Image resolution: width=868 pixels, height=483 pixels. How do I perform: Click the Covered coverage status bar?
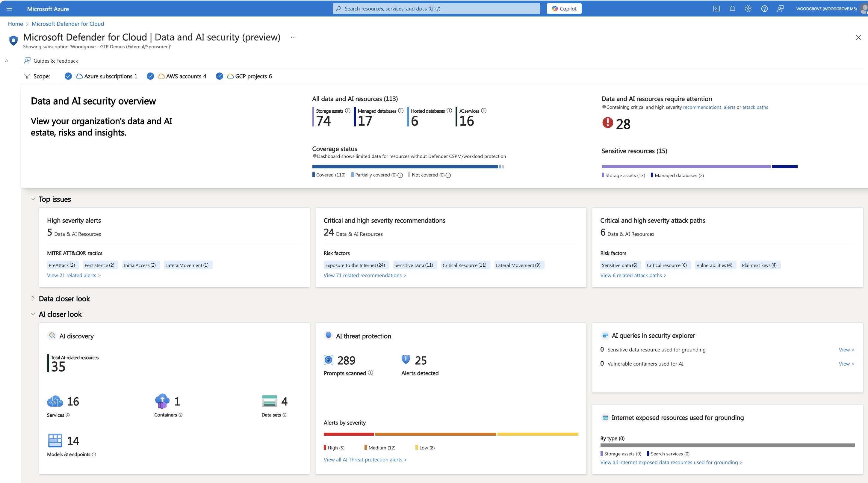tap(405, 167)
